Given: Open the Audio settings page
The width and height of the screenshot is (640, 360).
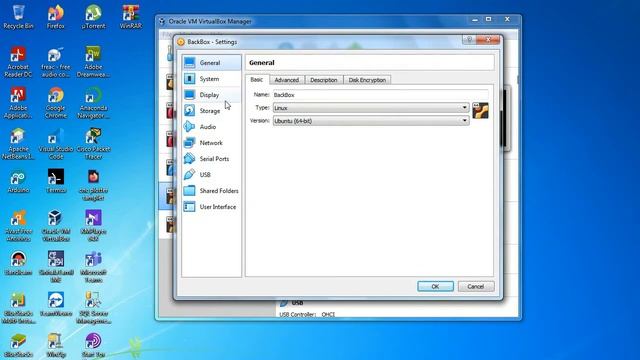Looking at the screenshot, I should point(211,127).
